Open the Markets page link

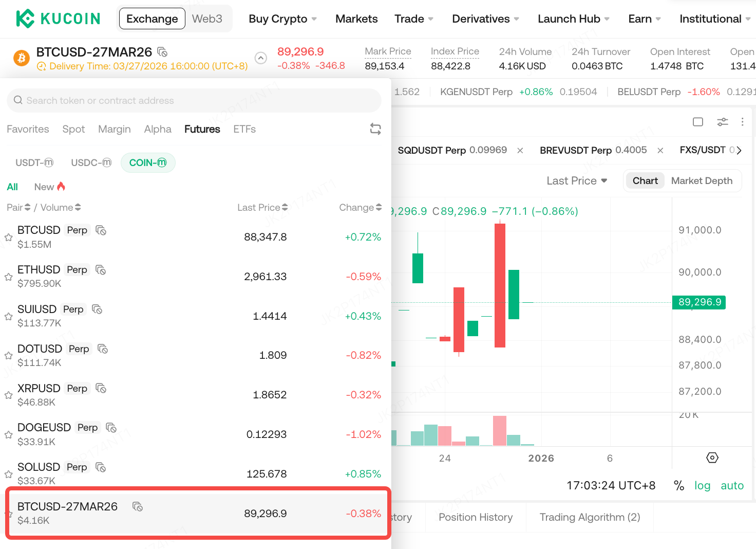click(x=356, y=19)
